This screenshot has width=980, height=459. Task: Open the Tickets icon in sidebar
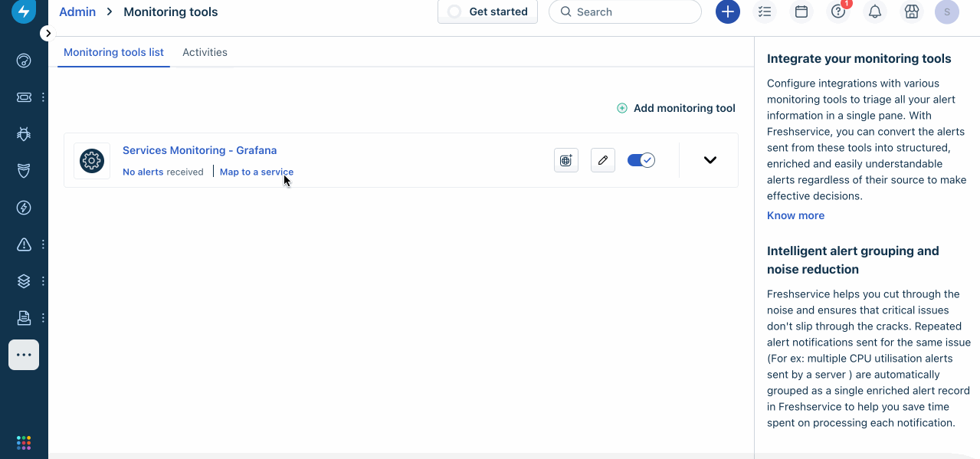(24, 97)
